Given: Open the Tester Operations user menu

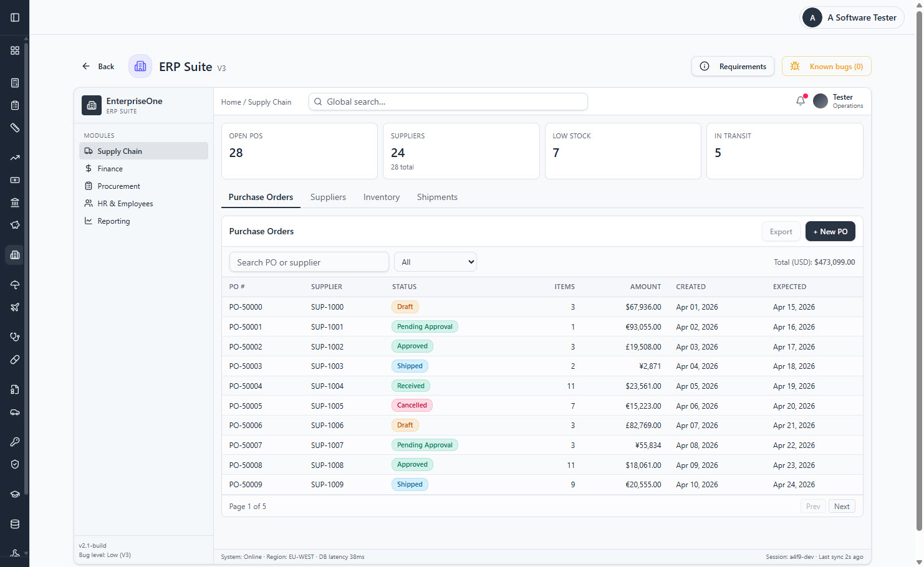Looking at the screenshot, I should point(839,101).
